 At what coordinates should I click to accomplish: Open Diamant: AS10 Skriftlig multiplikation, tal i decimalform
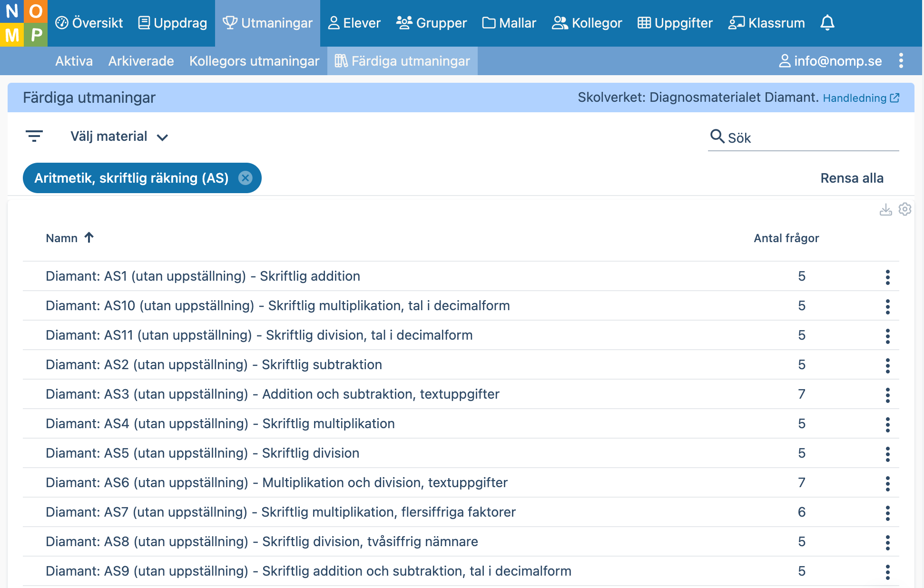tap(277, 305)
